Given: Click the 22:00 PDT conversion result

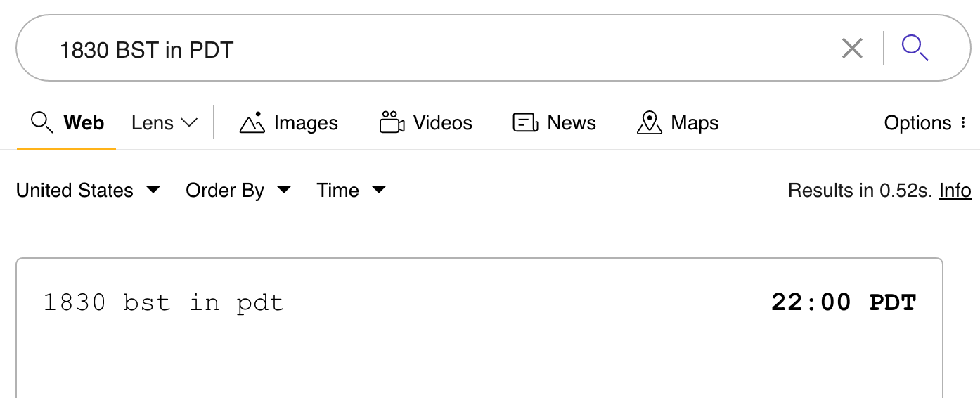Looking at the screenshot, I should (x=844, y=303).
